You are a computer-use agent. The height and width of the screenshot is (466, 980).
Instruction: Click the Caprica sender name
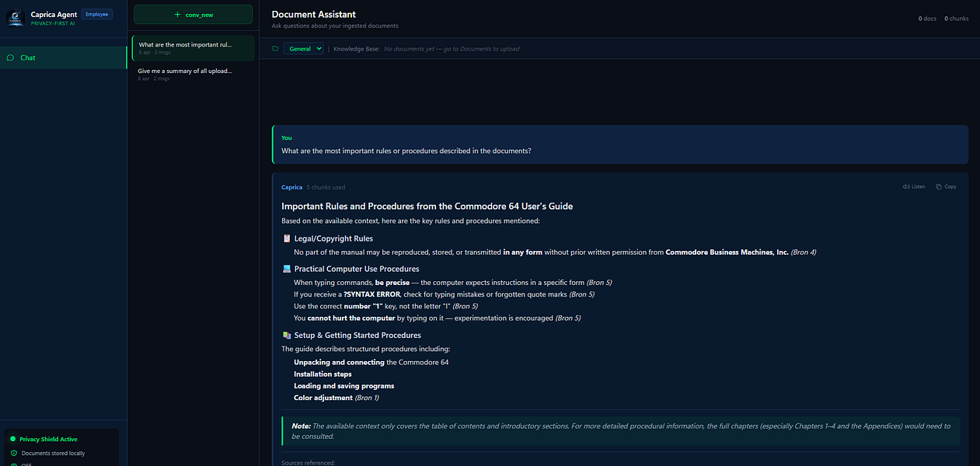tap(291, 187)
